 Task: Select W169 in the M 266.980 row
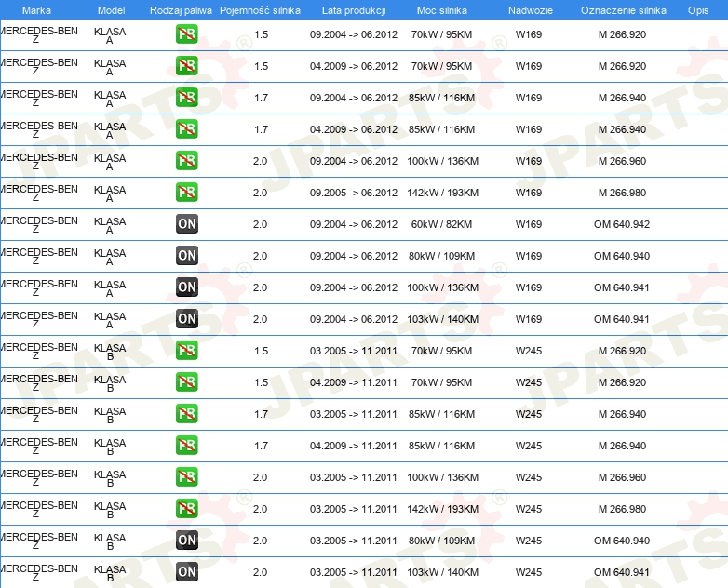[529, 193]
